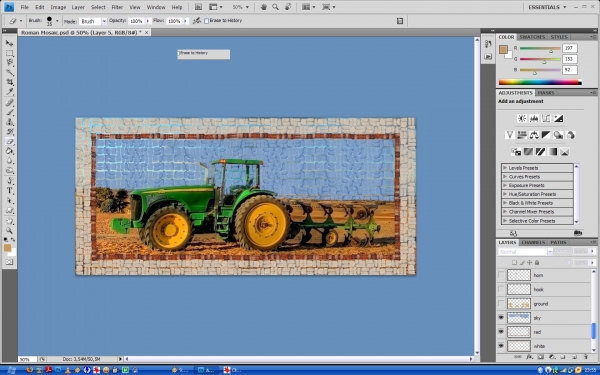Click the foreground color swatch in toolbox
This screenshot has height=375, width=600.
(7, 248)
